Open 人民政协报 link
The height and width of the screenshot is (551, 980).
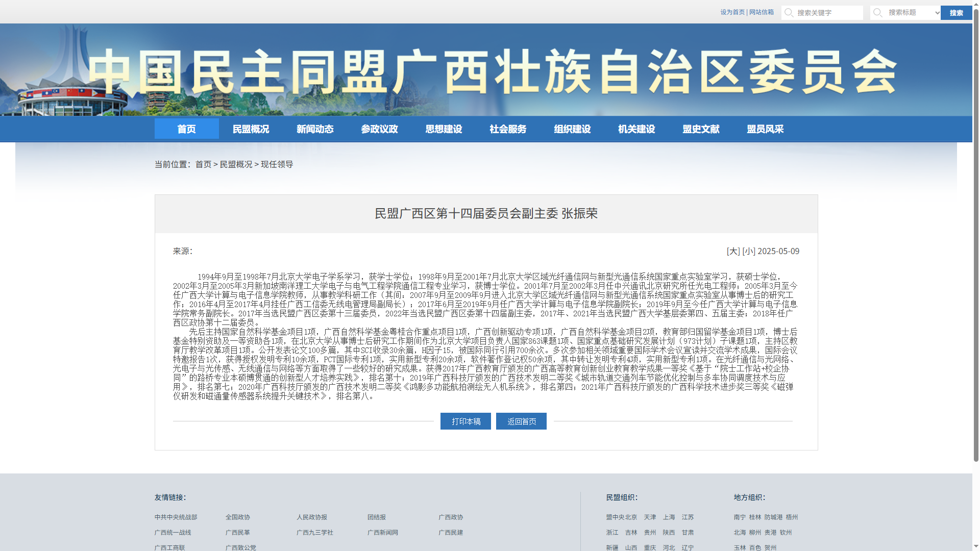312,517
